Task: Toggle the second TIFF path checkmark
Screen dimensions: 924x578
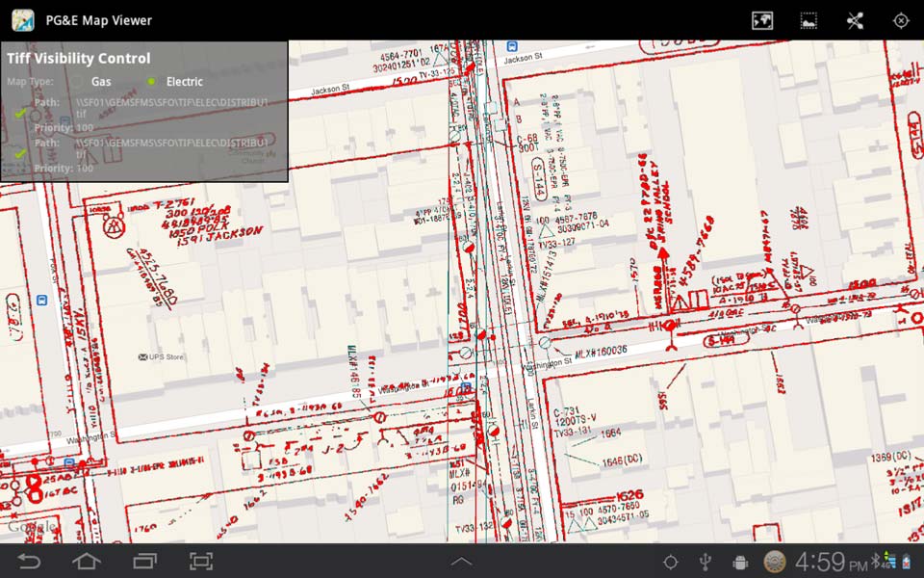Action: (20, 153)
